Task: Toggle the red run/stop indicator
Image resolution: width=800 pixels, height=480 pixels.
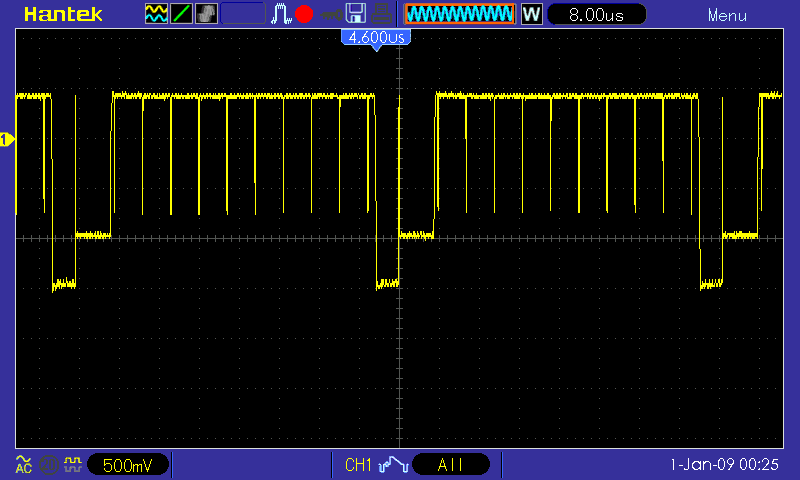Action: [x=304, y=14]
